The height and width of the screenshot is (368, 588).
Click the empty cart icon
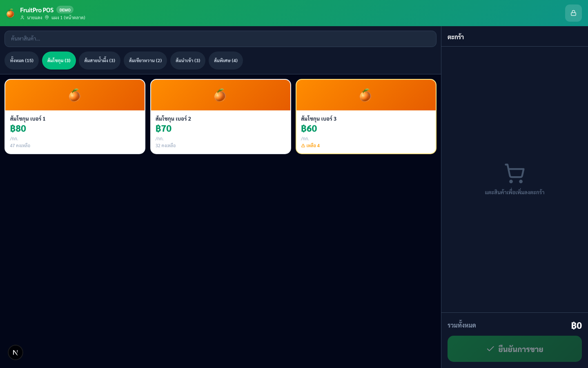pyautogui.click(x=514, y=174)
